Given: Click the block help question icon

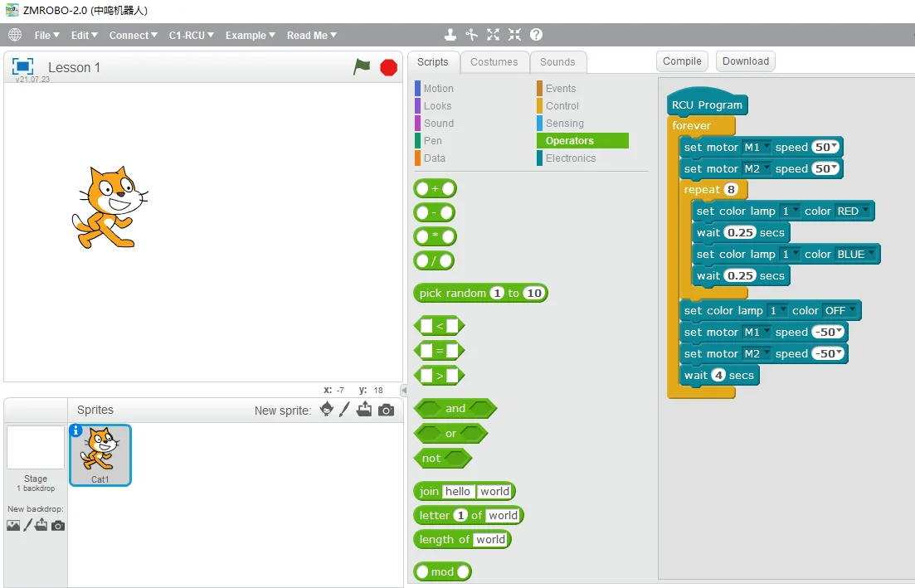Looking at the screenshot, I should [537, 35].
